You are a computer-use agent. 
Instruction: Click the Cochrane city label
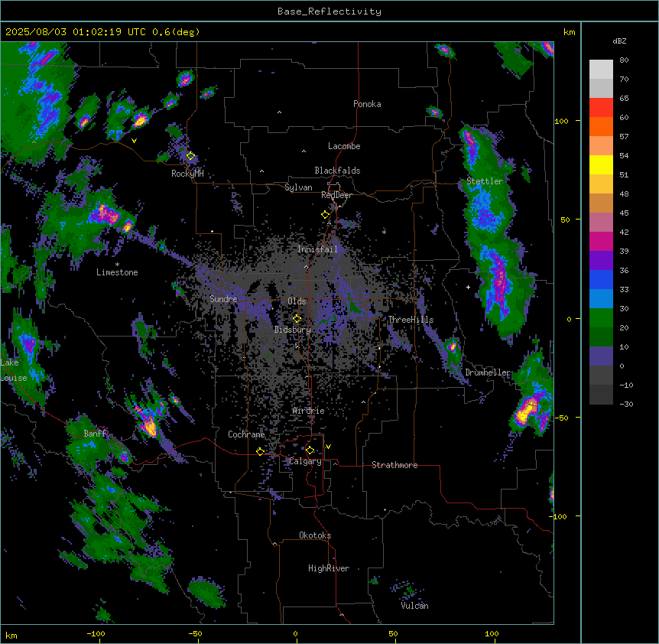(246, 434)
